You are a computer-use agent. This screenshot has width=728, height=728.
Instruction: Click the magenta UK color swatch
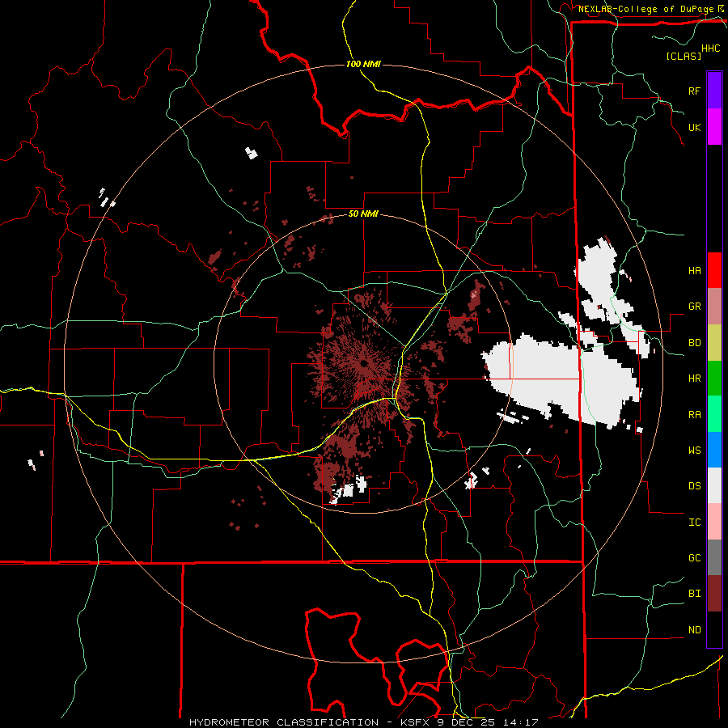(x=714, y=127)
